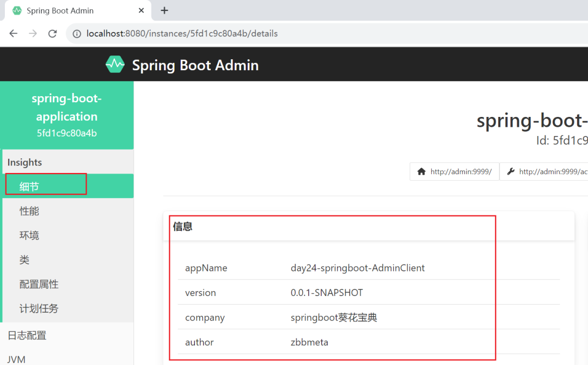The height and width of the screenshot is (365, 588).
Task: Click value zbbmeta
Action: [309, 342]
